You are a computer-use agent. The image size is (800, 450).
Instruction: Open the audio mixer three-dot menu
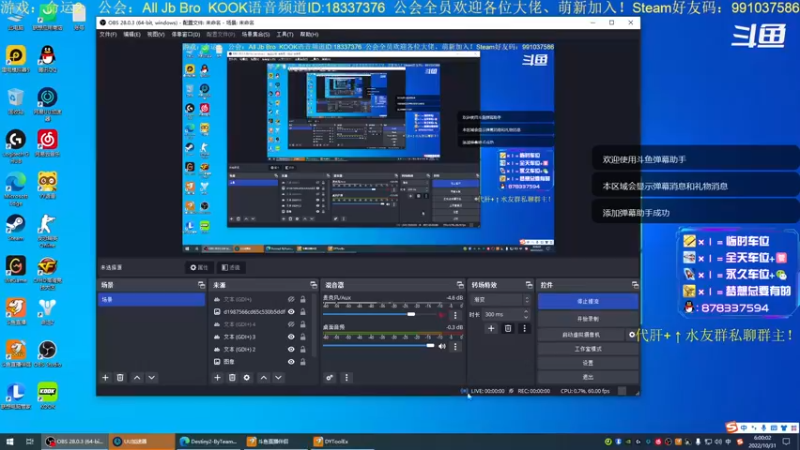346,378
